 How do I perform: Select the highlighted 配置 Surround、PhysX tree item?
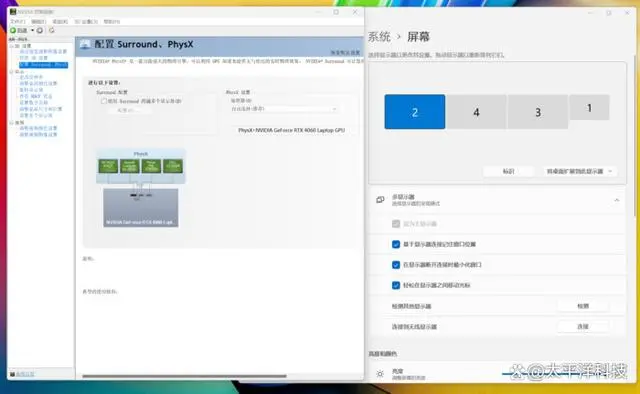[x=43, y=65]
